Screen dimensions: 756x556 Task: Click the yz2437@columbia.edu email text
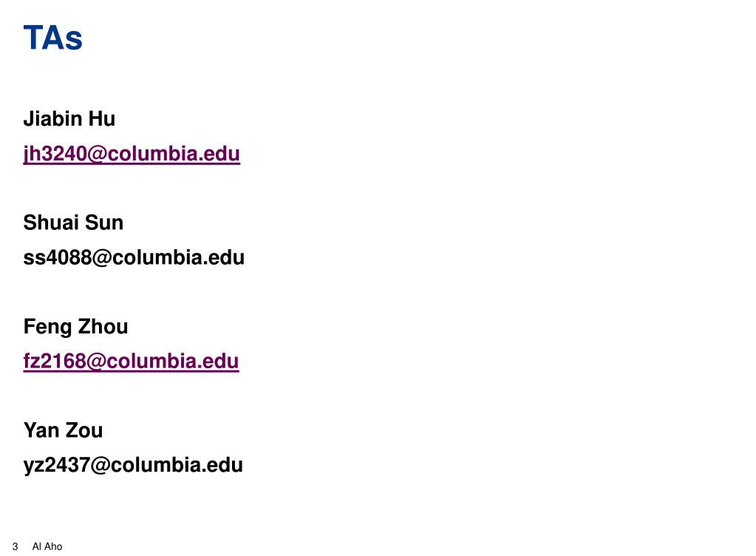click(x=133, y=465)
